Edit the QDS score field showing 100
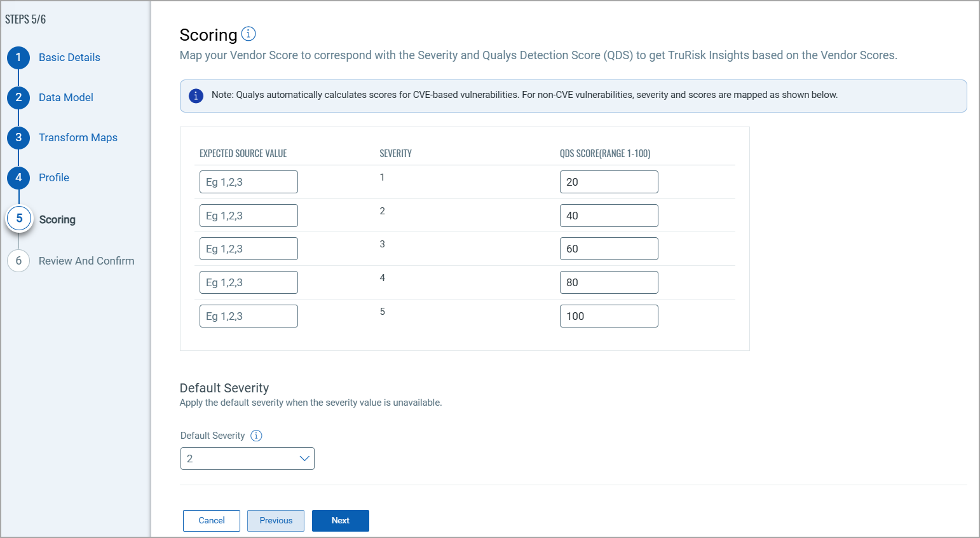Screen dimensions: 980x538 click(609, 316)
